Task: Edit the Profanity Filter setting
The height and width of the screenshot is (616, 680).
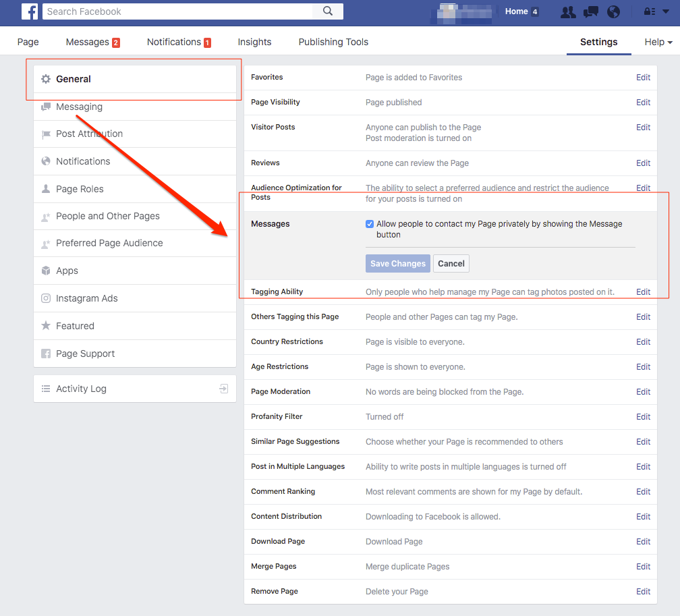Action: click(643, 417)
